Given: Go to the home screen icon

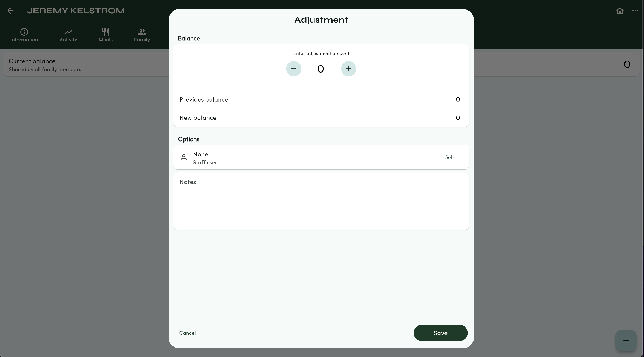Looking at the screenshot, I should 620,11.
